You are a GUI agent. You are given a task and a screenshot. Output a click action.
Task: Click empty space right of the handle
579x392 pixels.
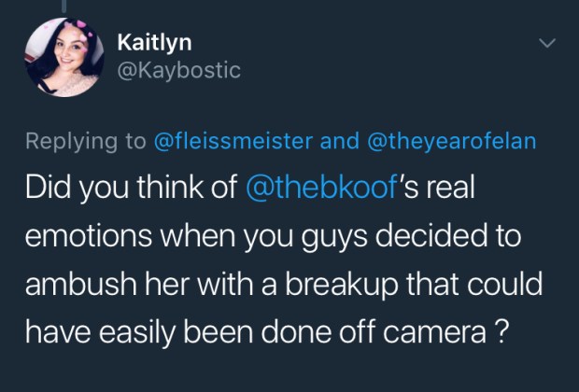(374, 70)
